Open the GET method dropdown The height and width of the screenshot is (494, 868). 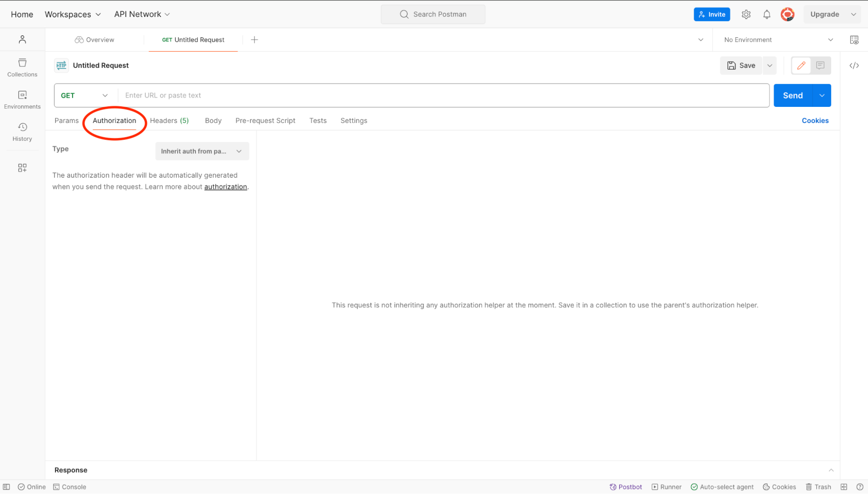pyautogui.click(x=85, y=96)
